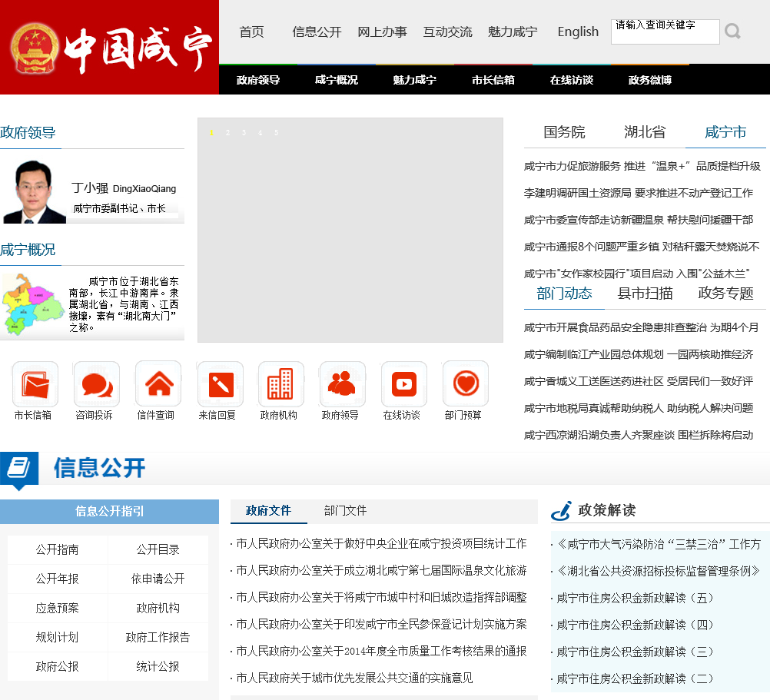
Task: Click the 信件查询 house icon
Action: (158, 384)
